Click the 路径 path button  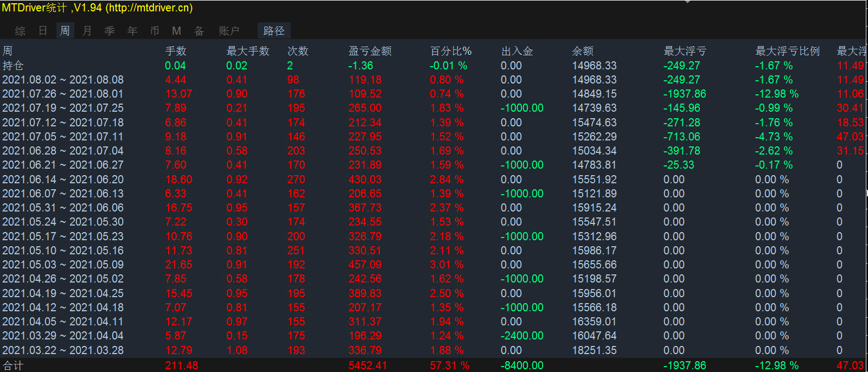coord(274,31)
